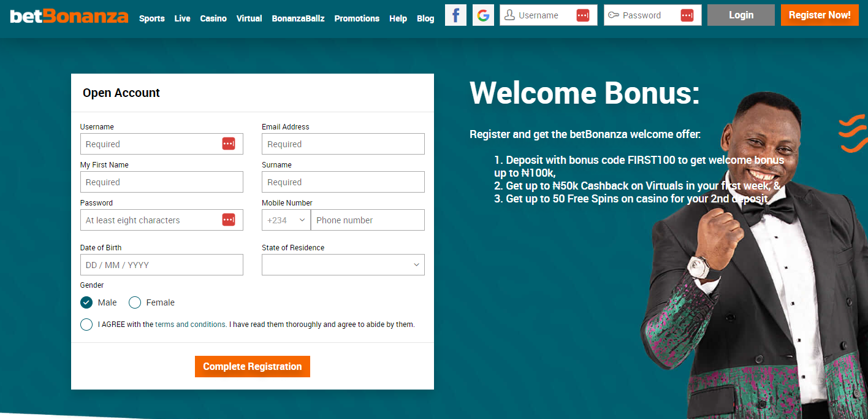
Task: Select the Male gender radio button
Action: [86, 302]
